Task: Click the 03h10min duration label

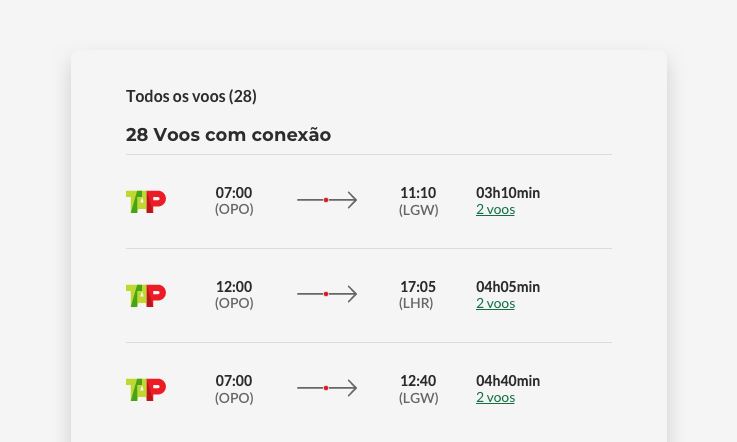Action: (508, 193)
